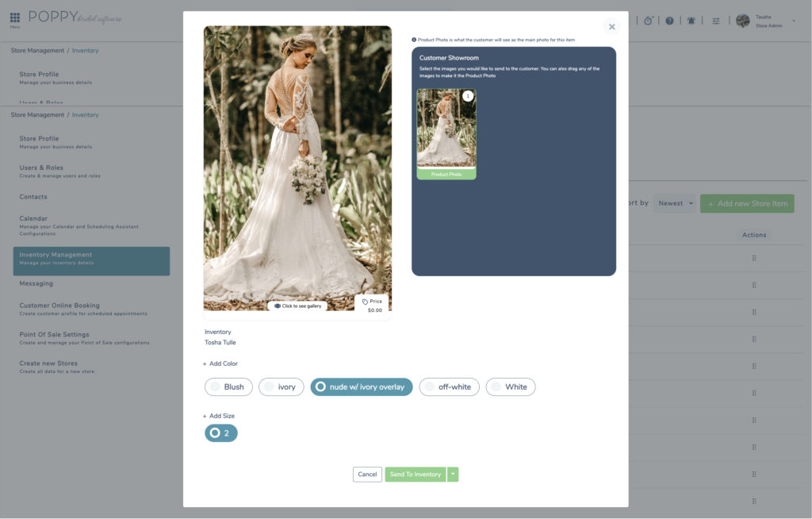Open Messaging menu item

[36, 283]
